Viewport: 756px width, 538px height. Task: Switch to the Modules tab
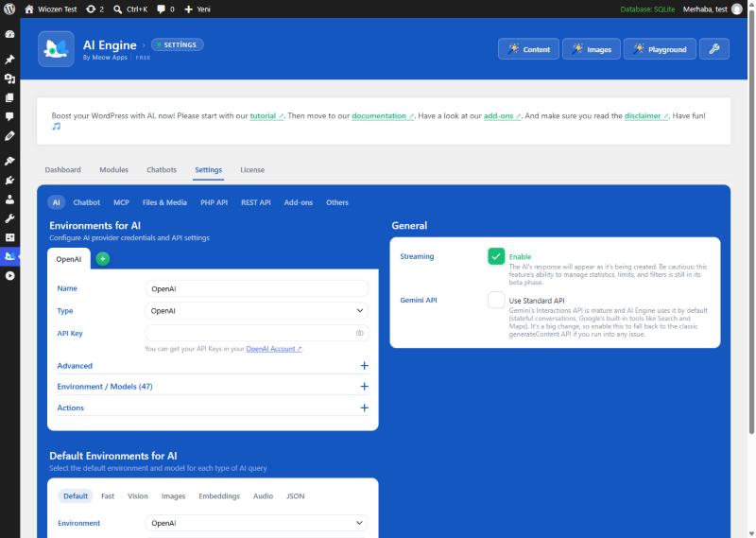tap(113, 170)
